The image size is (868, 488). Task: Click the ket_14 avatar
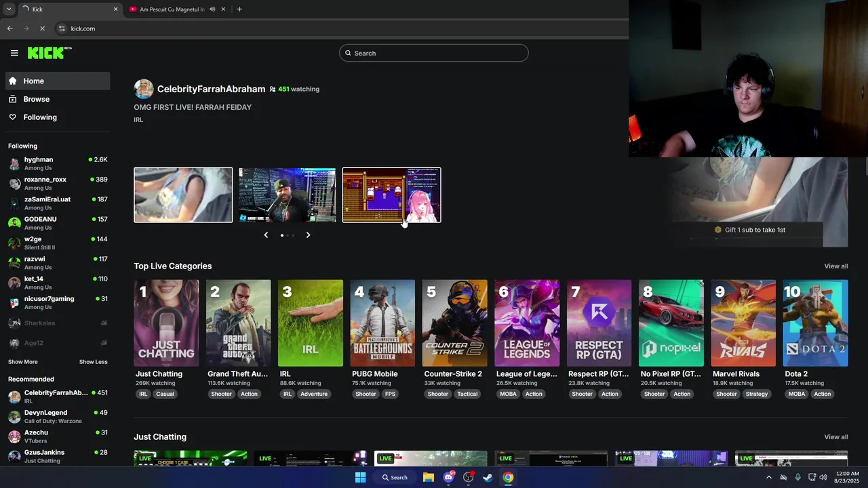(14, 283)
